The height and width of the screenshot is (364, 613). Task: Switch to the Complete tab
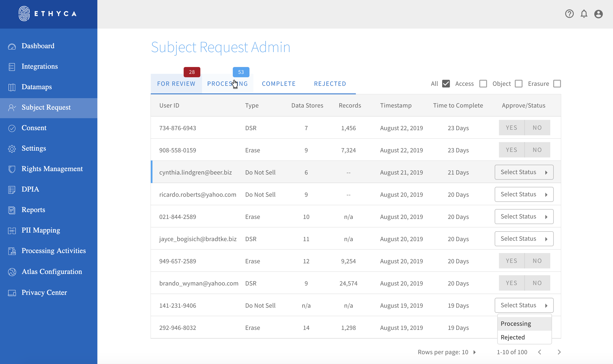(x=279, y=84)
